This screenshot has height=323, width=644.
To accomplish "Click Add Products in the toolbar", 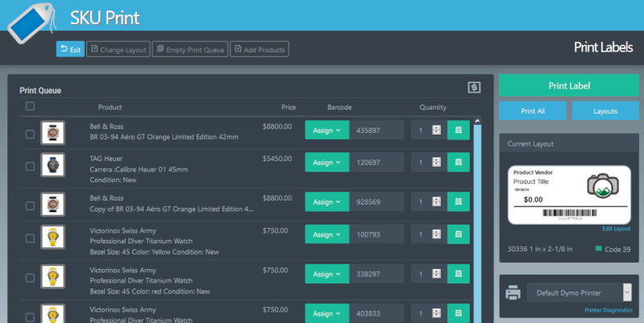I will [x=260, y=49].
